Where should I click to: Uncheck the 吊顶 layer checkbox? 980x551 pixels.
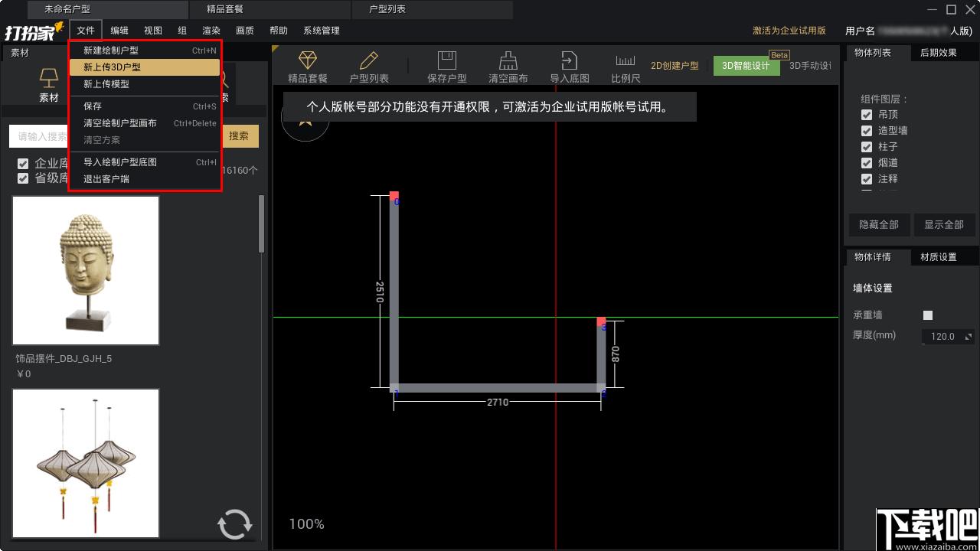[867, 115]
